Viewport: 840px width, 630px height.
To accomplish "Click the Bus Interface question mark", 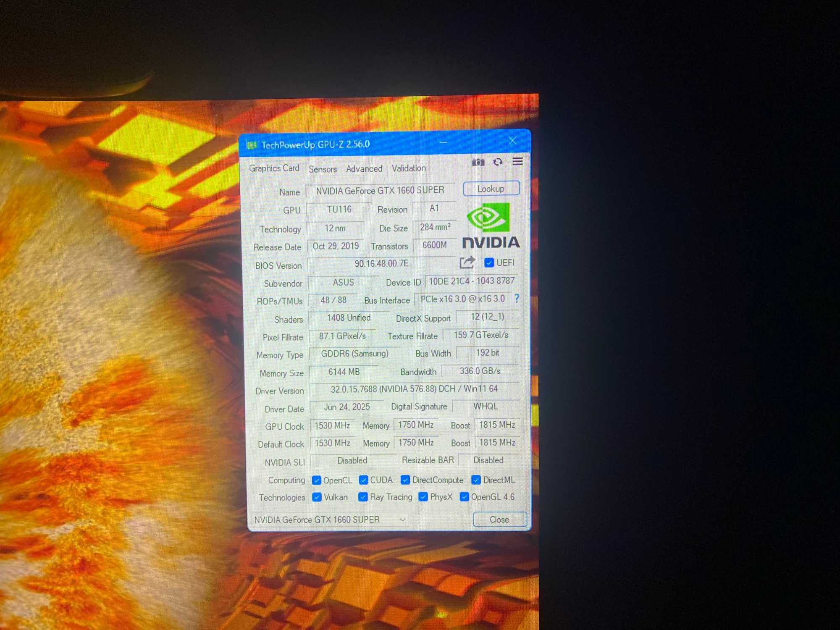I will click(517, 298).
